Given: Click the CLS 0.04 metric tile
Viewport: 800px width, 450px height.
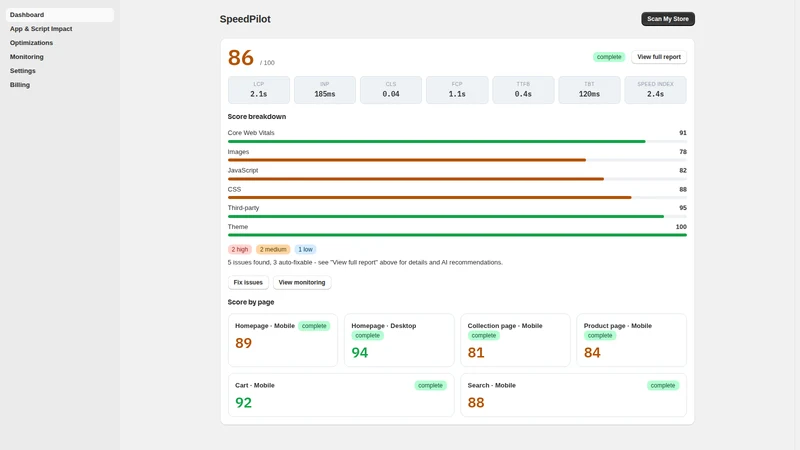Looking at the screenshot, I should pos(391,90).
